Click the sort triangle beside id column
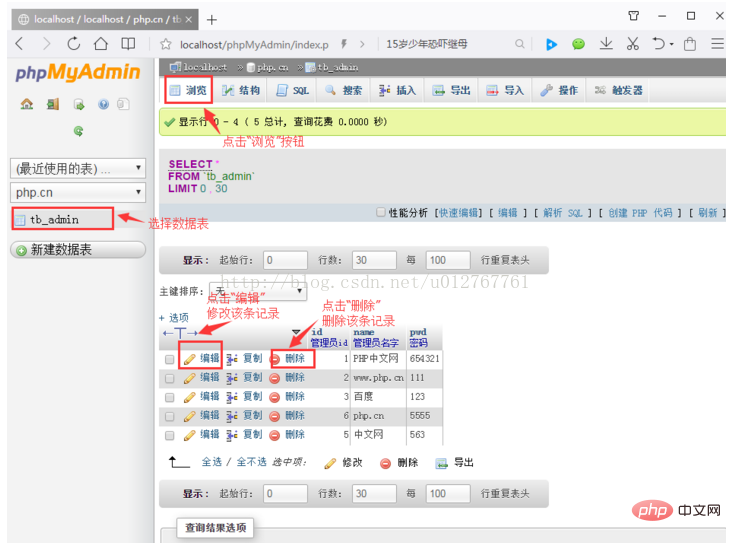 296,332
